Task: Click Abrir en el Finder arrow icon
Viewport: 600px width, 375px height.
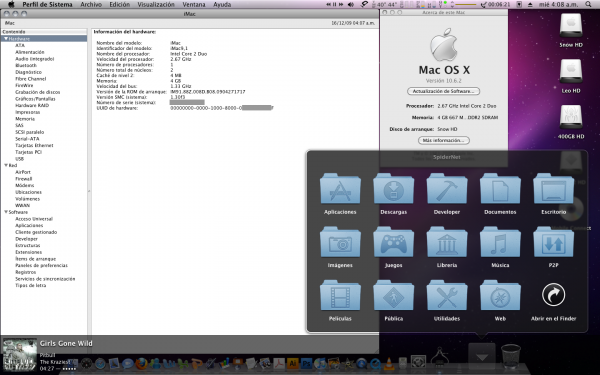Action: pos(553,295)
